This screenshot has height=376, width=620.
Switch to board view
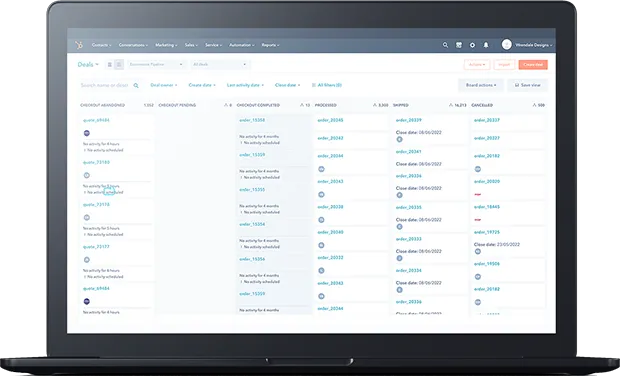(119, 64)
